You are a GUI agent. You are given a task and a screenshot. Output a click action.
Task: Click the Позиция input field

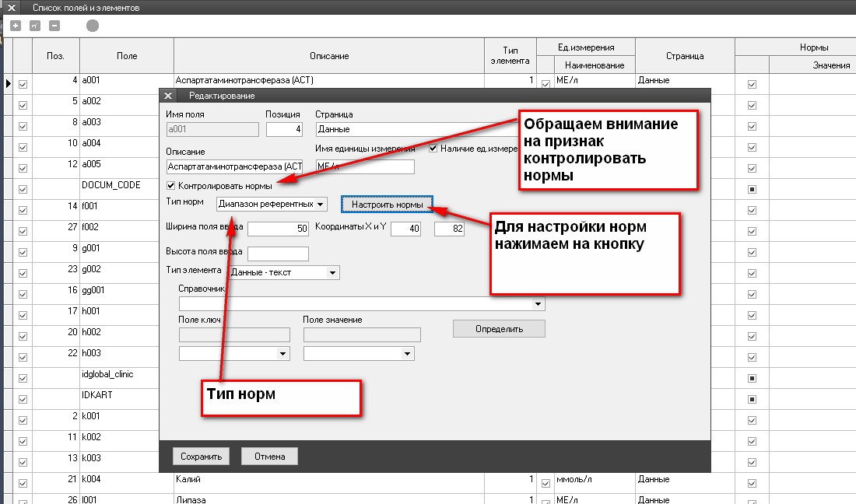click(x=284, y=129)
